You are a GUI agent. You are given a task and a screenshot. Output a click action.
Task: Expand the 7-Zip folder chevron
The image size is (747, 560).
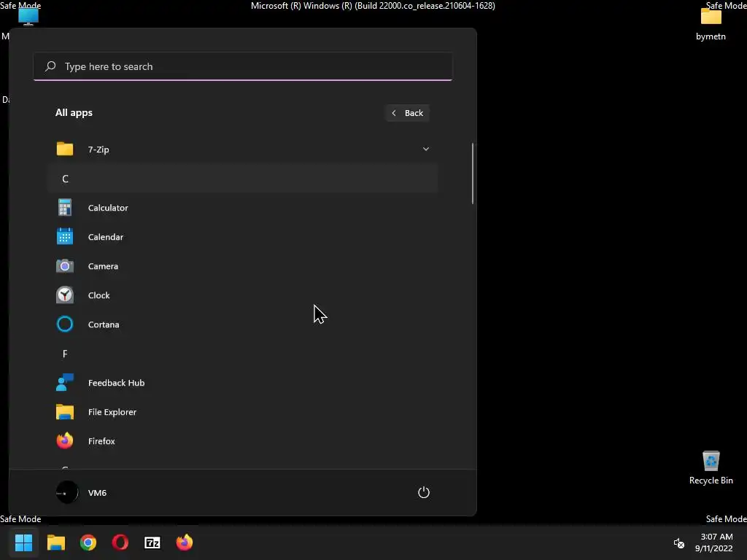[426, 149]
